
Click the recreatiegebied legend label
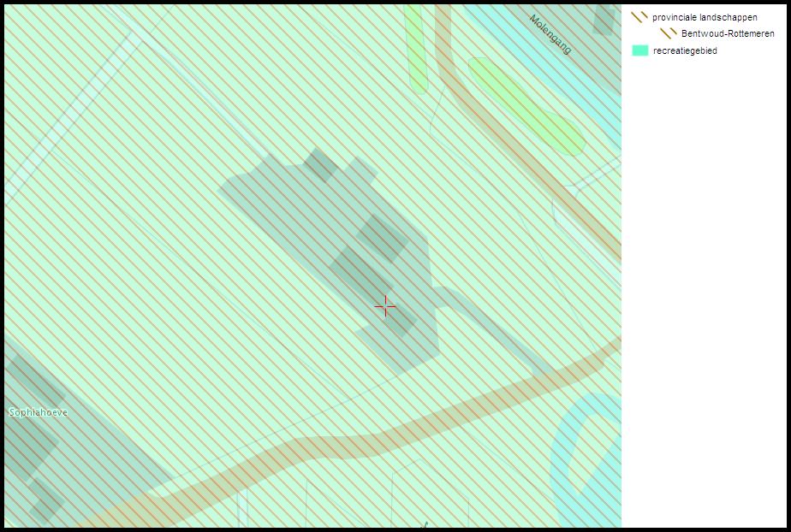point(685,50)
